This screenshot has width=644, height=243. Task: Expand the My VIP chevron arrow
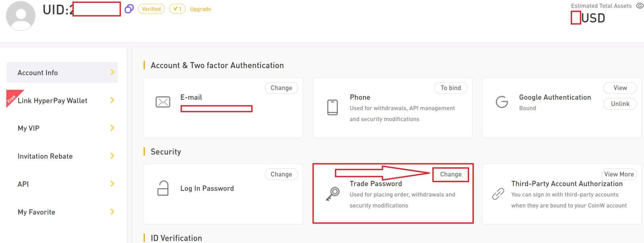pos(112,128)
